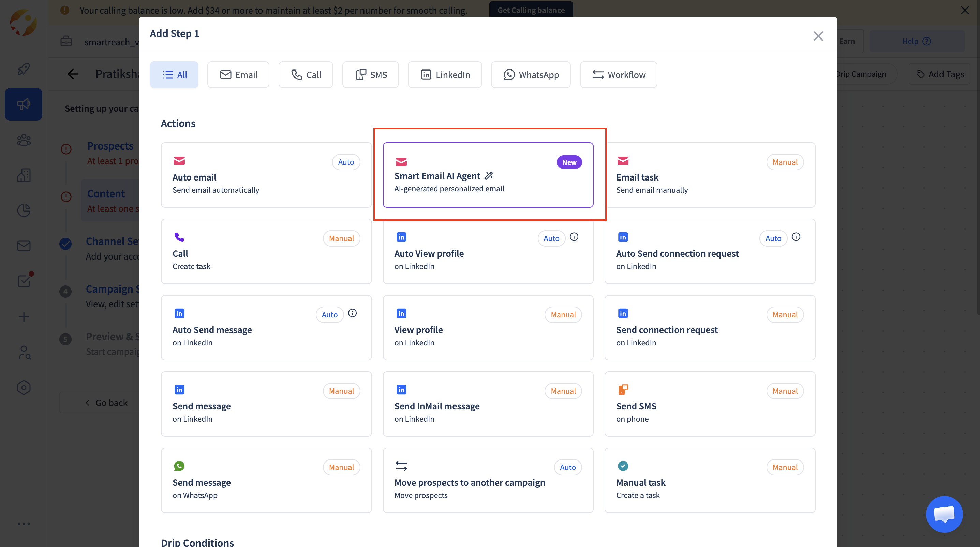Choose the Auto email action card
980x547 pixels.
click(266, 175)
